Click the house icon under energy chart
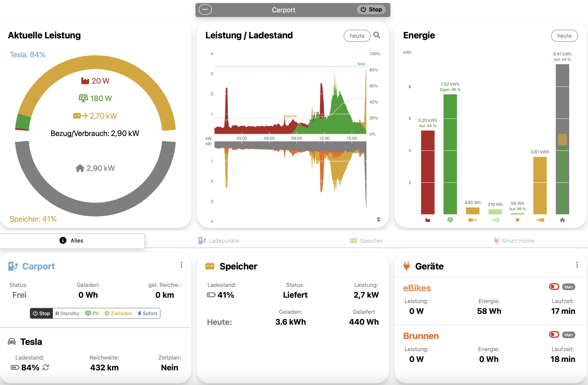Screen dimensions: 588x385 562,220
